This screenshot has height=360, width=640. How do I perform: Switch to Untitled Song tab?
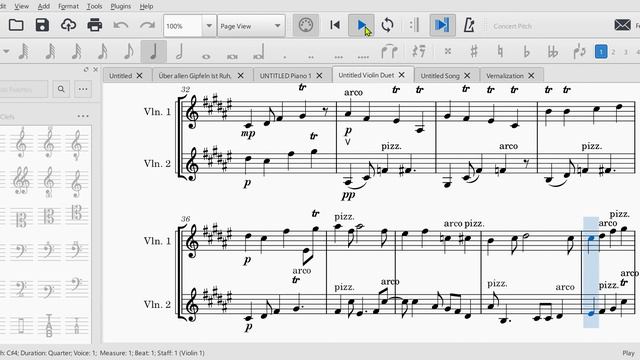[440, 76]
